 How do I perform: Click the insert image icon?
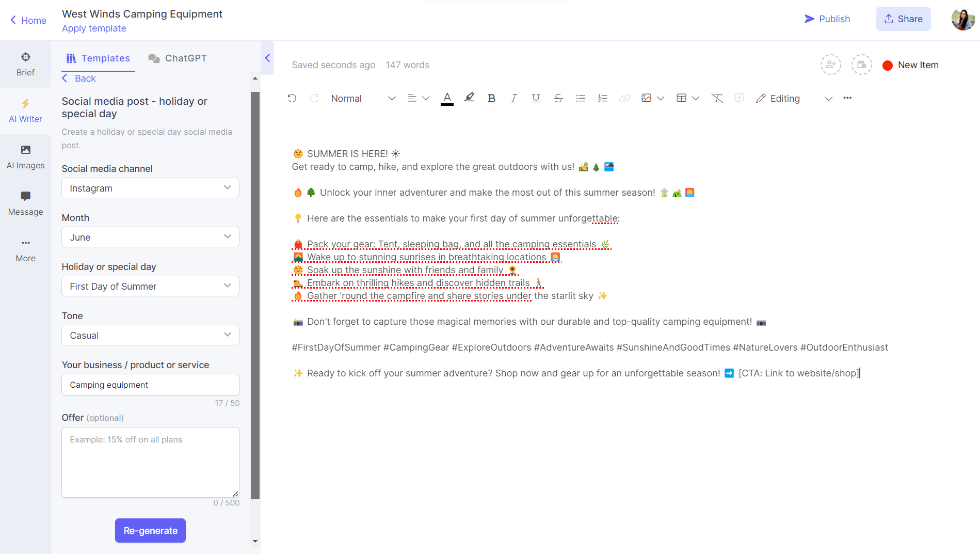point(646,98)
